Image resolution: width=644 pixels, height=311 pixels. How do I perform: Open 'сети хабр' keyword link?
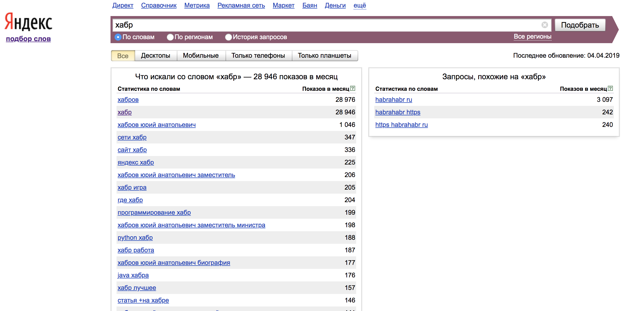coord(132,137)
